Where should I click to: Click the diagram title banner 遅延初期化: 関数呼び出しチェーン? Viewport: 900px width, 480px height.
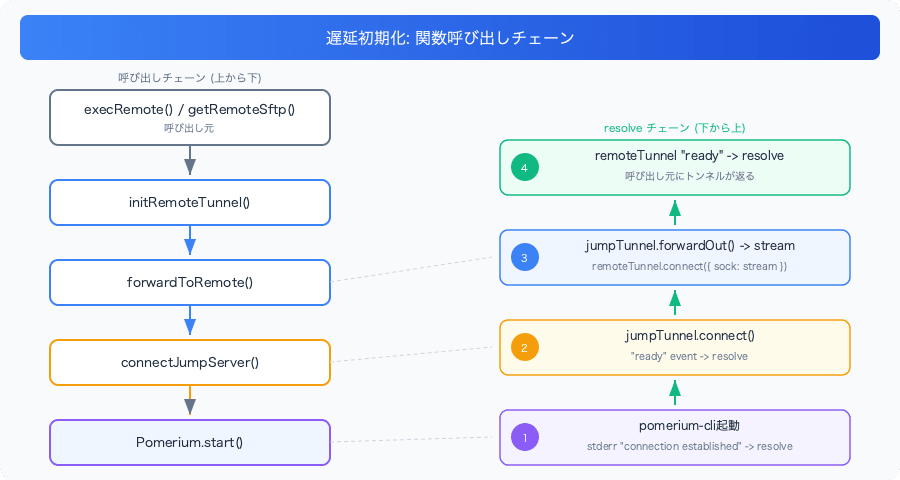450,37
